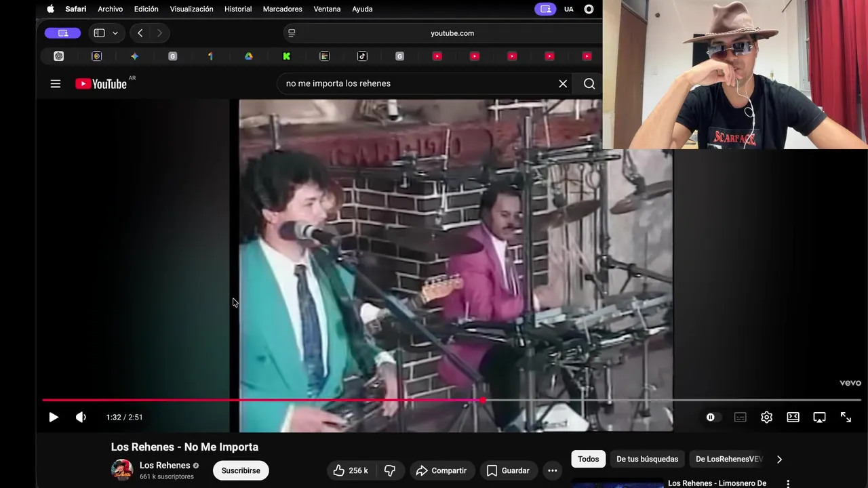This screenshot has width=868, height=488.
Task: Open the more actions three-dot menu
Action: [x=553, y=470]
